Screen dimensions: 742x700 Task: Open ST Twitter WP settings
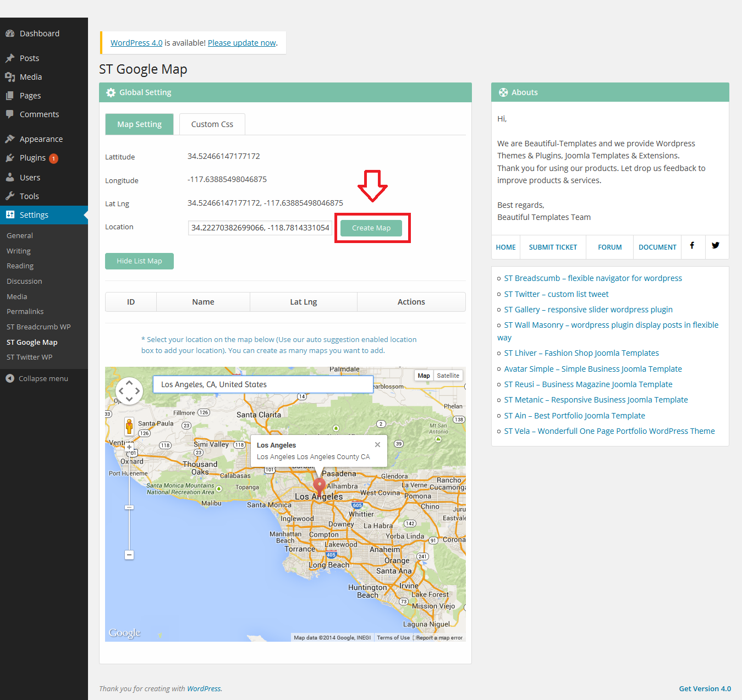point(30,357)
